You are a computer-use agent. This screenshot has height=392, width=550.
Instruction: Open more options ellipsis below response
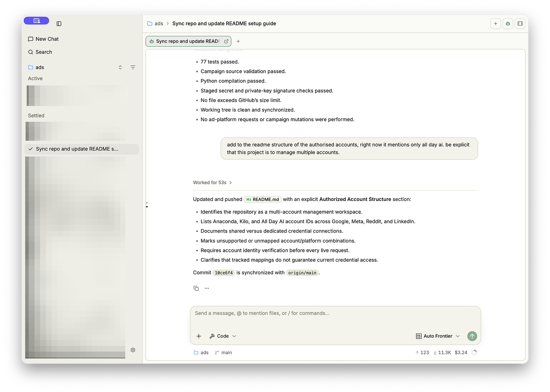click(207, 288)
